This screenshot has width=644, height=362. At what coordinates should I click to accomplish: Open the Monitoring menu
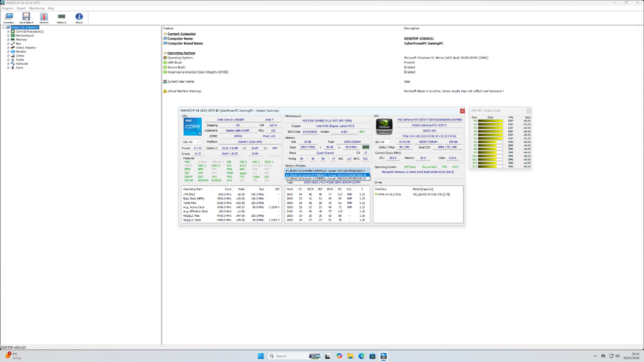(36, 8)
